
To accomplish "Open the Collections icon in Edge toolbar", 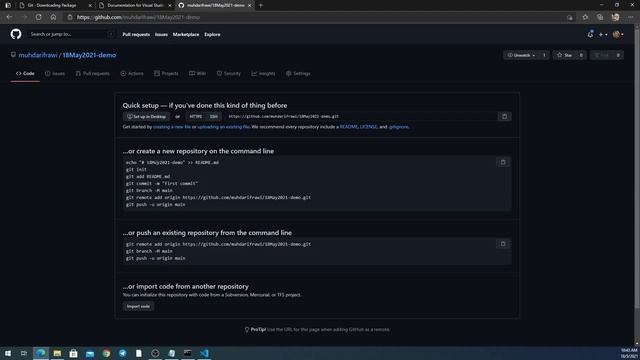I will point(600,17).
